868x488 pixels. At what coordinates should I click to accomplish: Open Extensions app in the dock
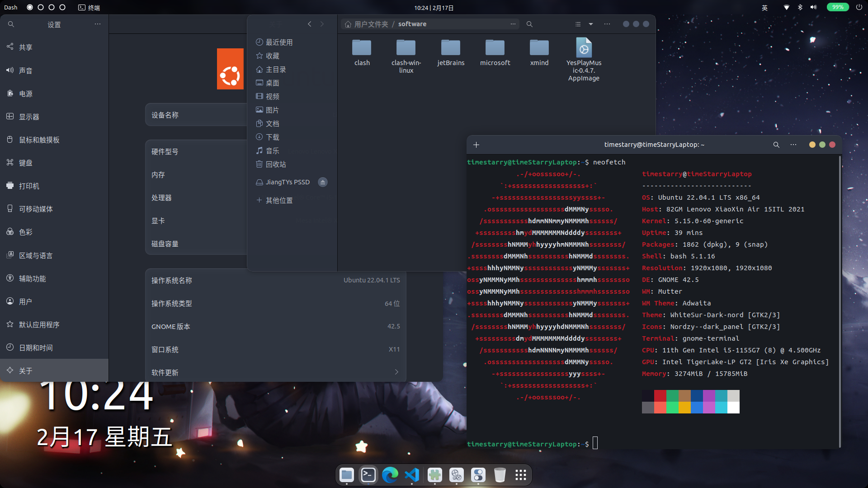(x=434, y=475)
